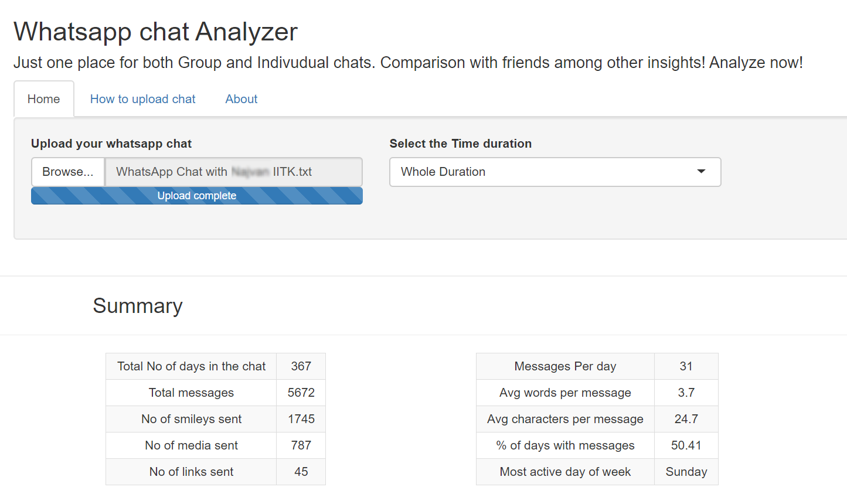
Task: Click the No of smileys sent cell
Action: tap(191, 419)
